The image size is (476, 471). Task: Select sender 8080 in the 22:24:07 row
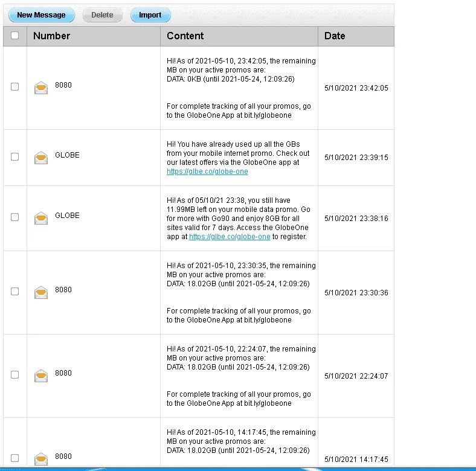pos(63,373)
